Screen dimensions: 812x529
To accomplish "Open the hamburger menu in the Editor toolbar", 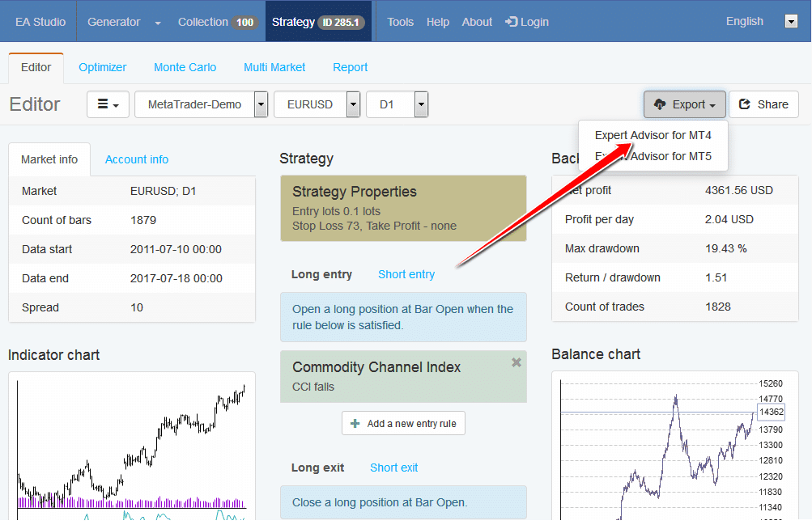I will 108,104.
